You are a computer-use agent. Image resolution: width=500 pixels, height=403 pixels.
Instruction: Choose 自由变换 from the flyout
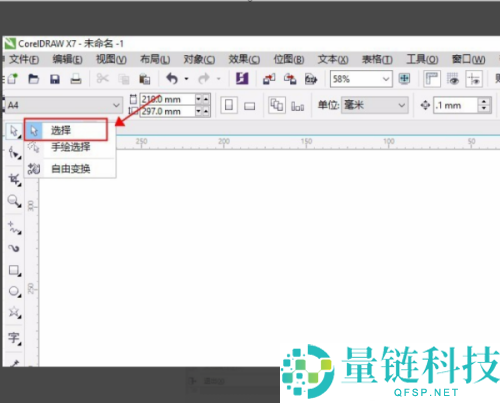[70, 169]
